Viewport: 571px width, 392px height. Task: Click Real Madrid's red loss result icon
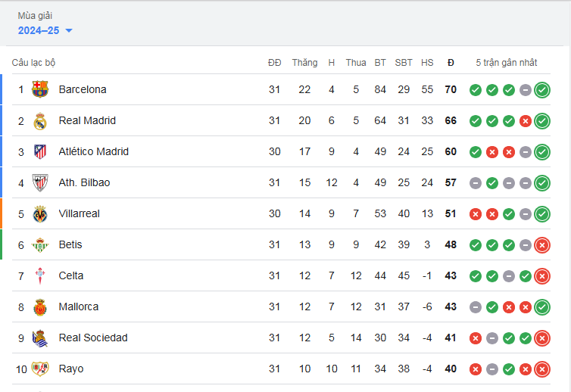pyautogui.click(x=526, y=121)
